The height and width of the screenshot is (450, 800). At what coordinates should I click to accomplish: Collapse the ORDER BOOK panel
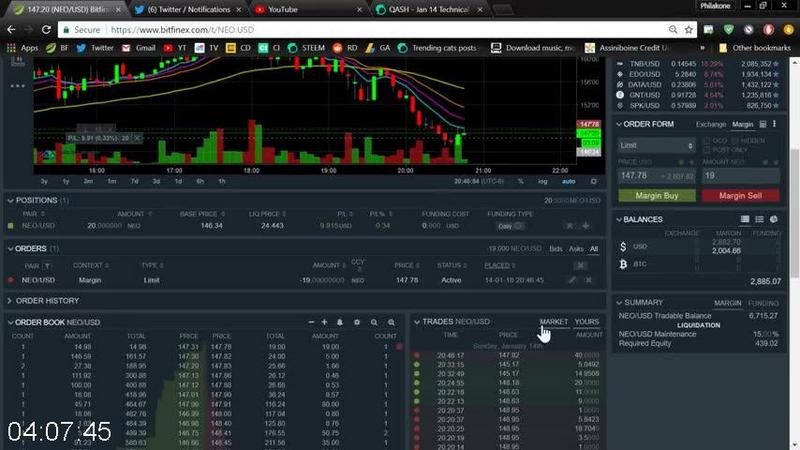pos(10,322)
